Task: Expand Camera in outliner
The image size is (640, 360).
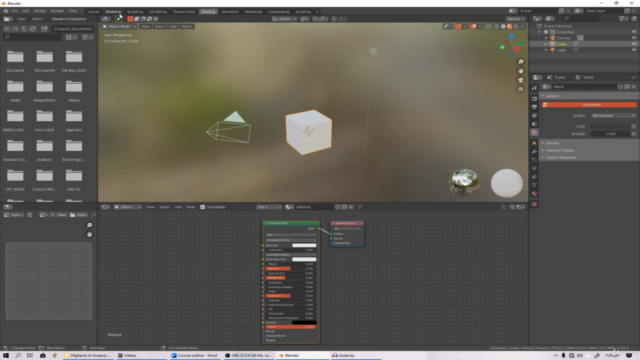Action: click(546, 38)
